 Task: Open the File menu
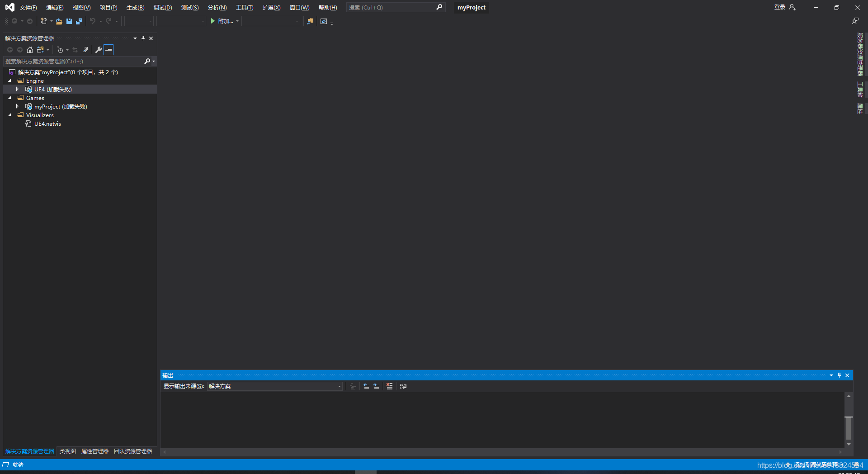[28, 7]
